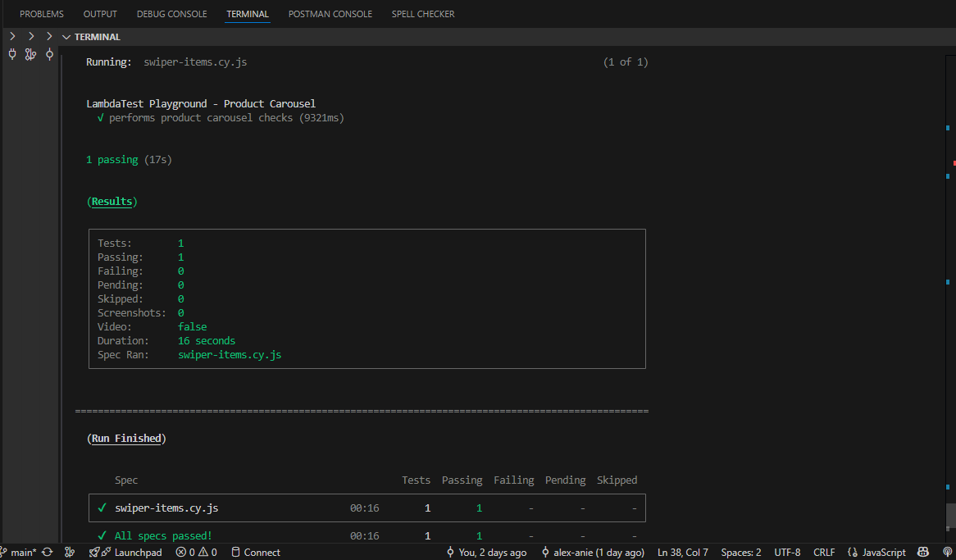The image size is (956, 560).
Task: Click the 'Pending' column header
Action: click(565, 480)
